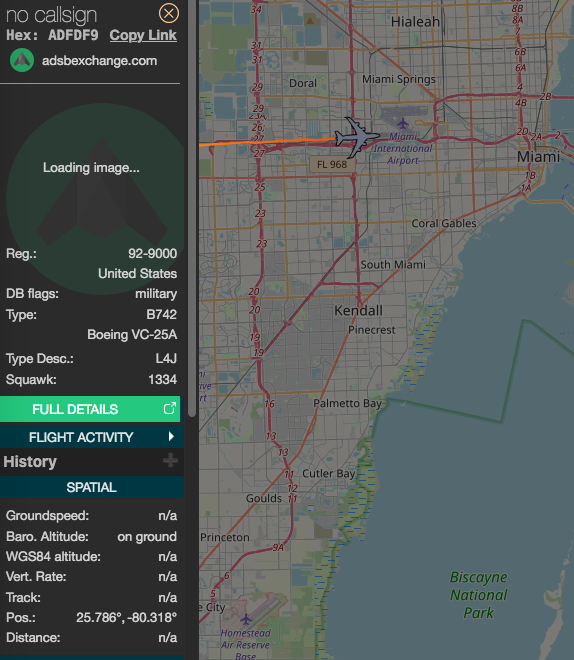
Task: Click the external-link icon on FULL DETAILS
Action: pos(169,408)
